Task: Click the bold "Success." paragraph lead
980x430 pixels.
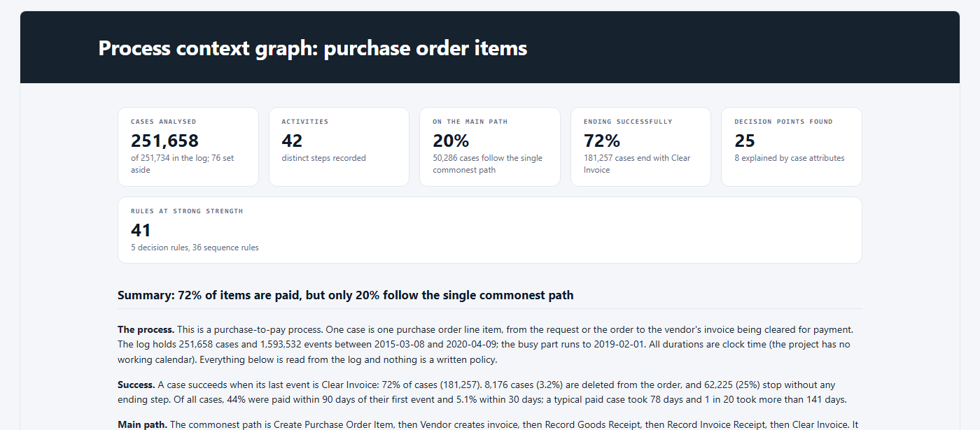Action: tap(136, 385)
